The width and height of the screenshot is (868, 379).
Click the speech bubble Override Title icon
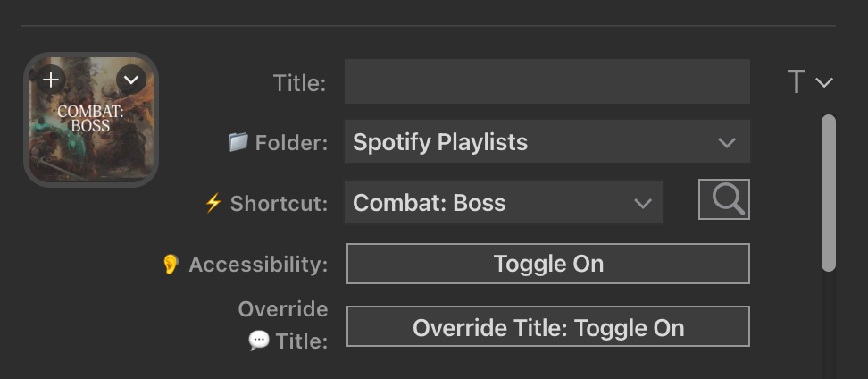[259, 341]
